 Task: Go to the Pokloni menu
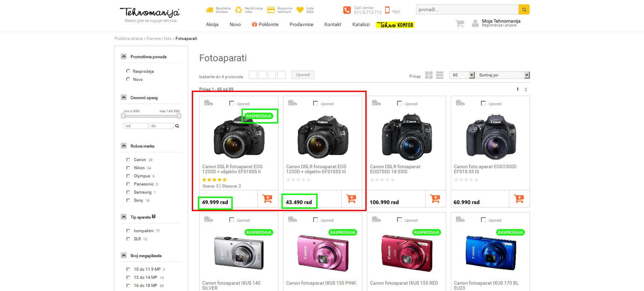[x=265, y=24]
